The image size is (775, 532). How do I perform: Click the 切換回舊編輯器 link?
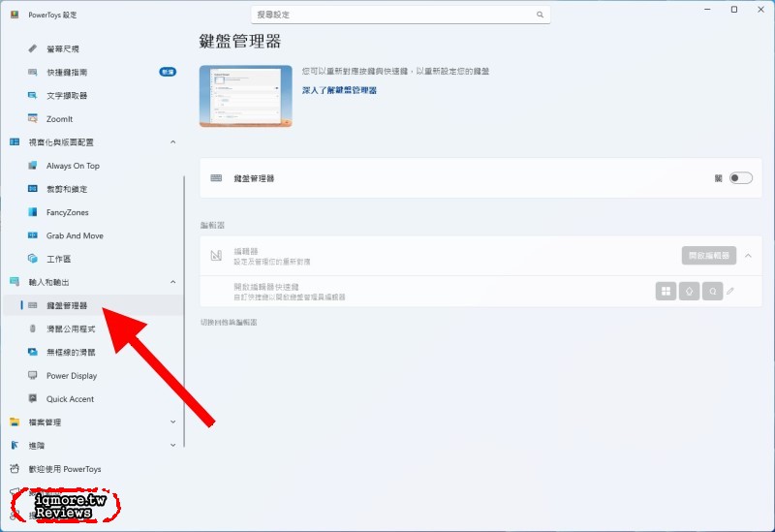click(x=229, y=323)
